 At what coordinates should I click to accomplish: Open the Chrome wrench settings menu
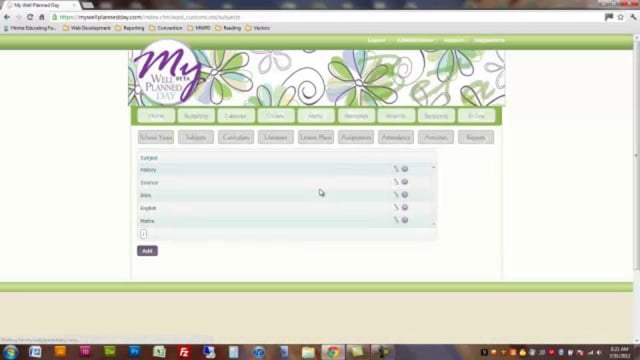633,17
